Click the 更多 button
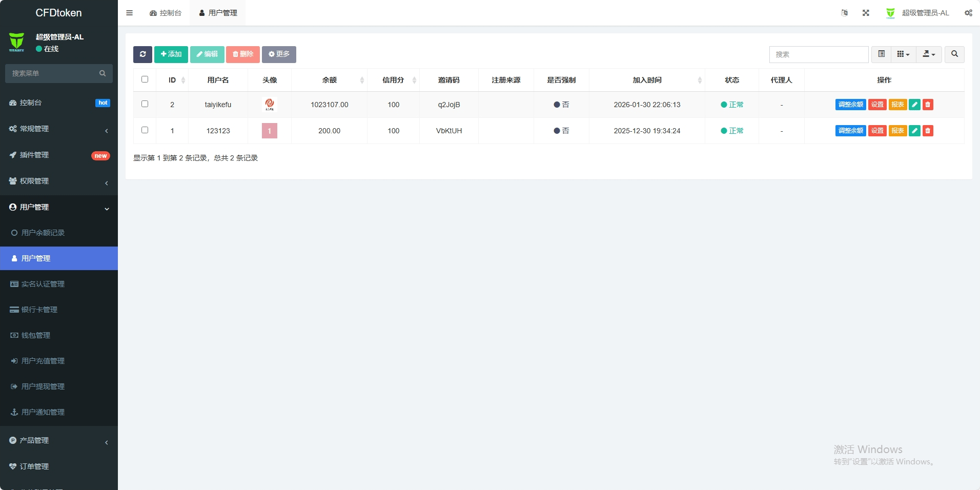980x490 pixels. [279, 54]
